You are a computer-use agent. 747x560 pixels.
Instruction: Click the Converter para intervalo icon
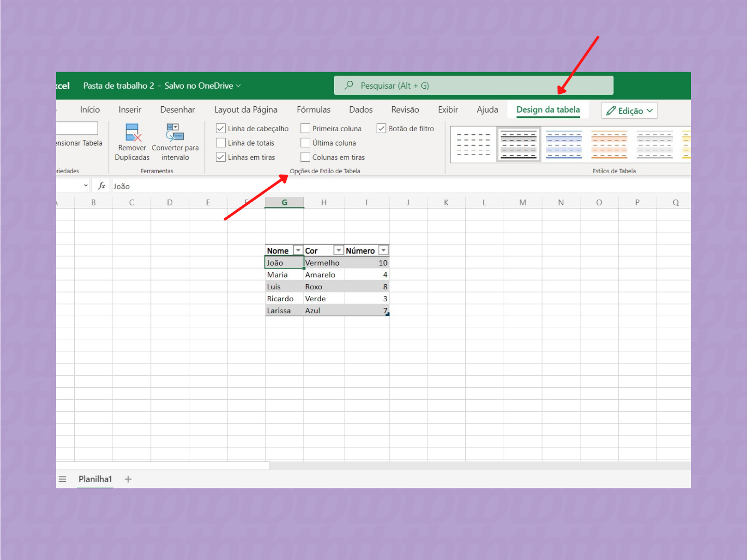pyautogui.click(x=175, y=132)
